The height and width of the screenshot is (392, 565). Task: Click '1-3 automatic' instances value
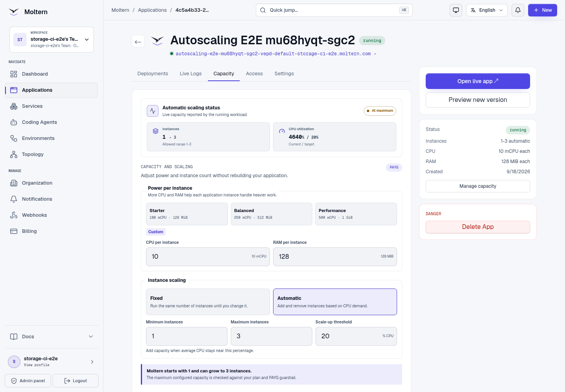[x=515, y=141]
